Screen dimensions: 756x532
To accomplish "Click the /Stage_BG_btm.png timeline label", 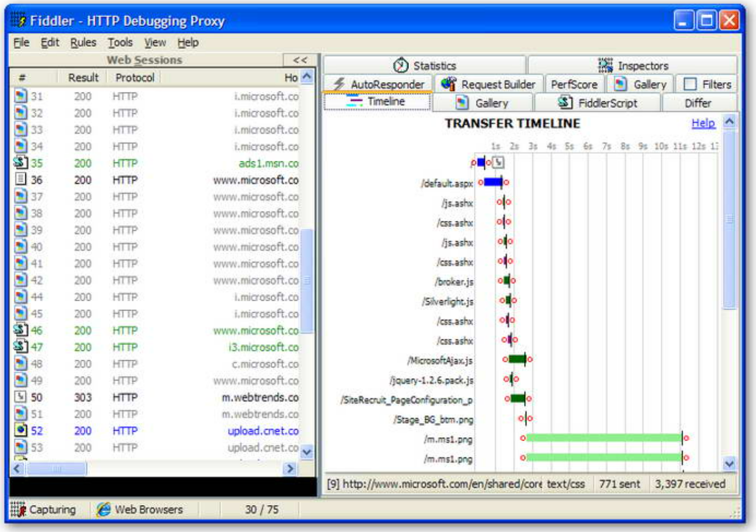I will coord(433,420).
